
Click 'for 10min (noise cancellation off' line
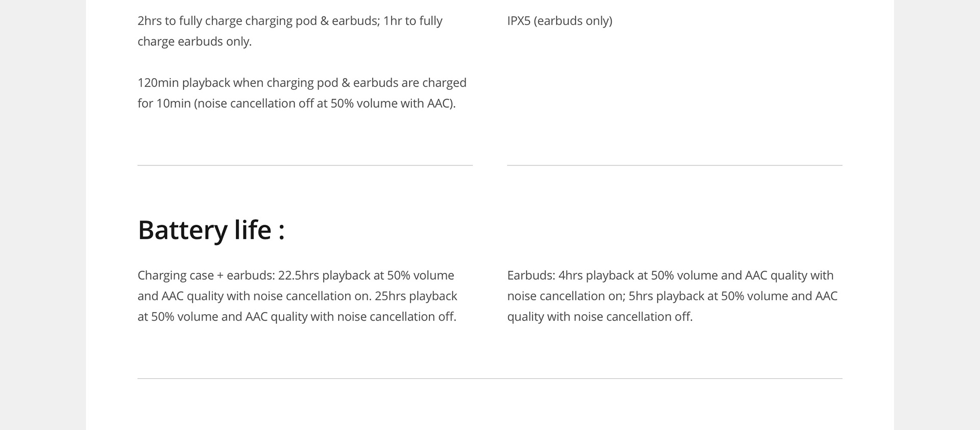pos(297,103)
